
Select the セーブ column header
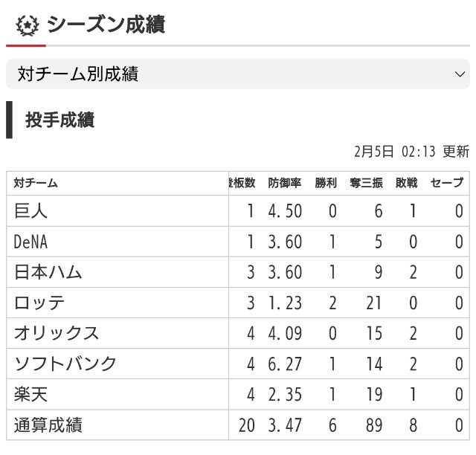(447, 183)
